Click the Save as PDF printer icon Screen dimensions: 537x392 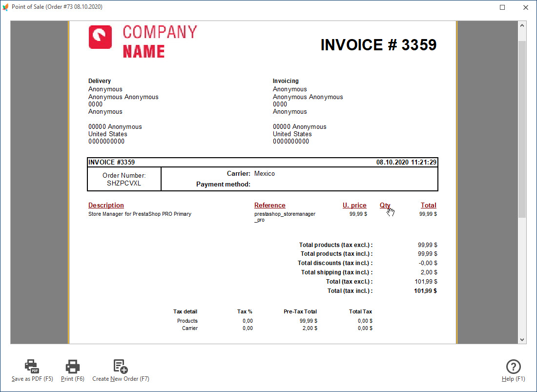click(x=32, y=366)
